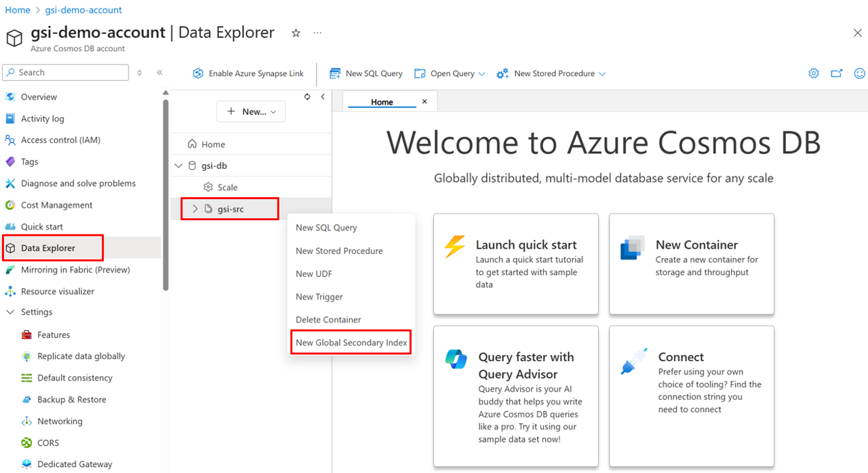Open Access control (IAM)
868x473 pixels.
pos(60,140)
